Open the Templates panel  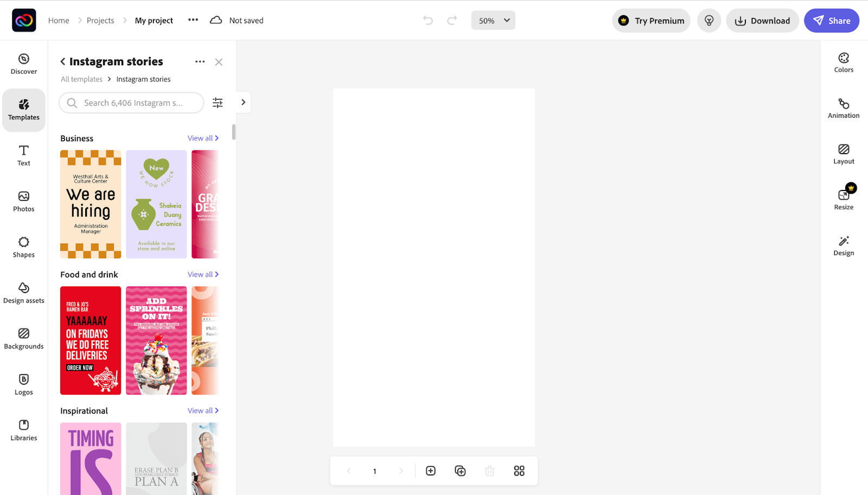click(23, 110)
